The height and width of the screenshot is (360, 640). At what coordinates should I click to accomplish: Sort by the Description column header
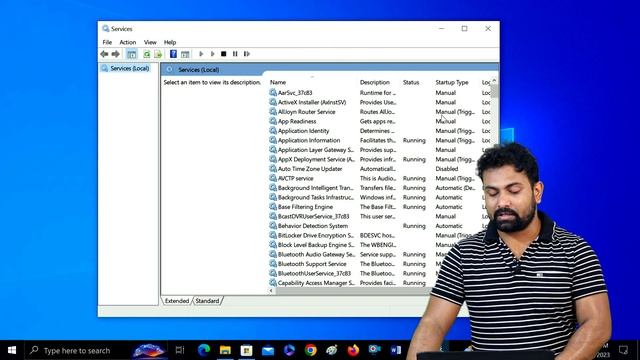[375, 82]
